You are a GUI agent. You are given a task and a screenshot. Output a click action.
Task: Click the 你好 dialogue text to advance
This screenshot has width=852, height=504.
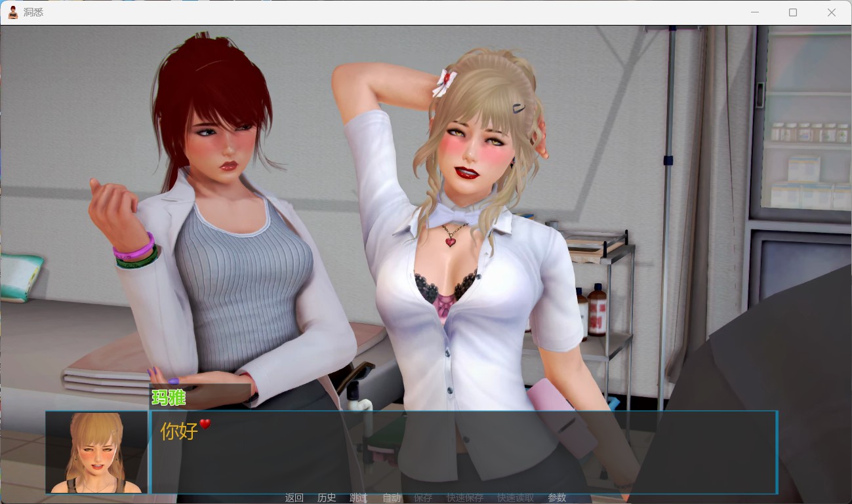(x=179, y=431)
